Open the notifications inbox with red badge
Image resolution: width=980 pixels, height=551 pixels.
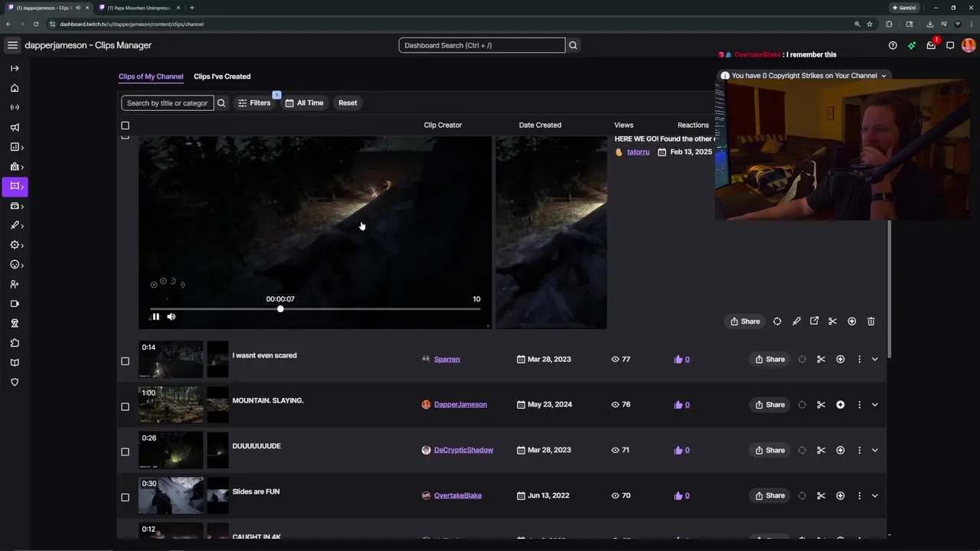pyautogui.click(x=931, y=45)
